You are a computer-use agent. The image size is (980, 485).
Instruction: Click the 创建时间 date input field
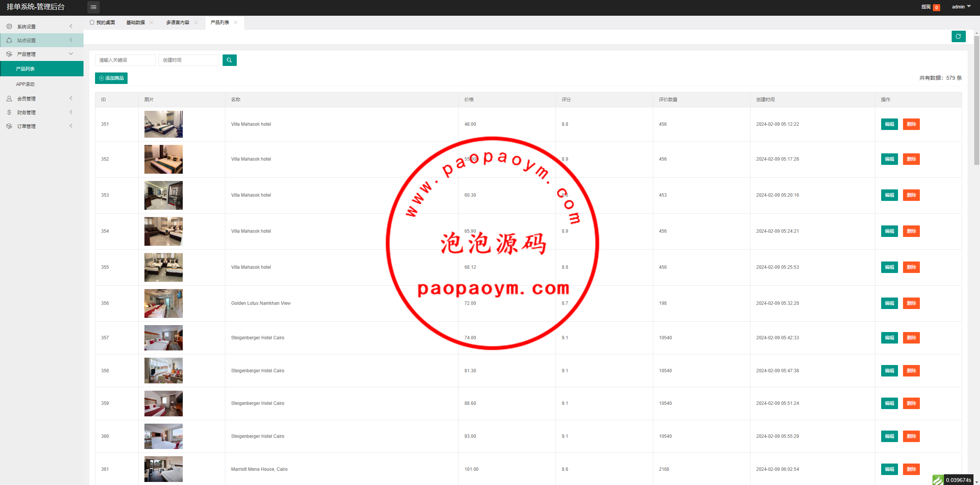pyautogui.click(x=189, y=60)
